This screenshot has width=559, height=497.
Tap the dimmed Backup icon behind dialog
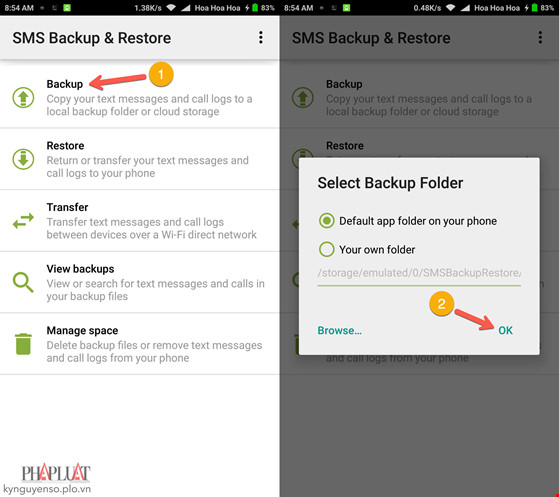(303, 97)
